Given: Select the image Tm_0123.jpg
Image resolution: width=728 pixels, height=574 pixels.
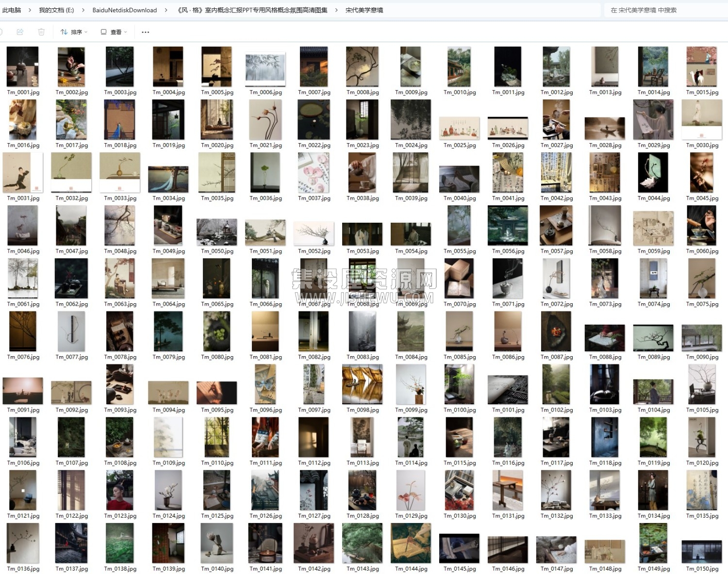Looking at the screenshot, I should tap(120, 494).
